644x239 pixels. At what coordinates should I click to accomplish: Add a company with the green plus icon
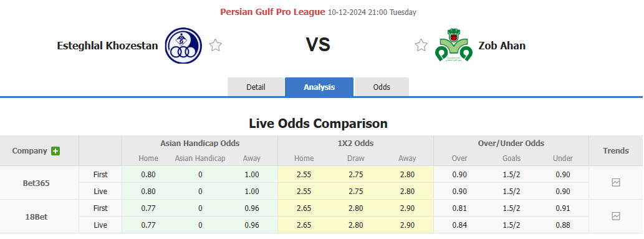[x=55, y=151]
